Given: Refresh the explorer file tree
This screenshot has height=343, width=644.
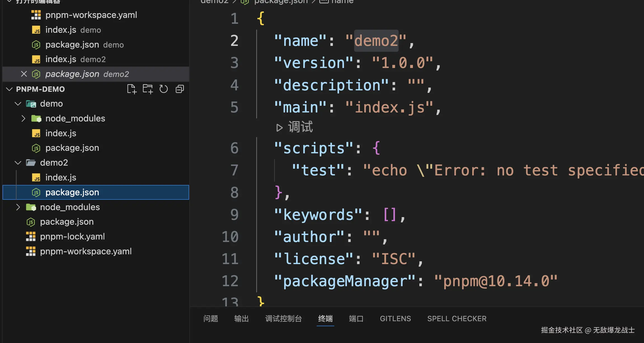Looking at the screenshot, I should 163,89.
